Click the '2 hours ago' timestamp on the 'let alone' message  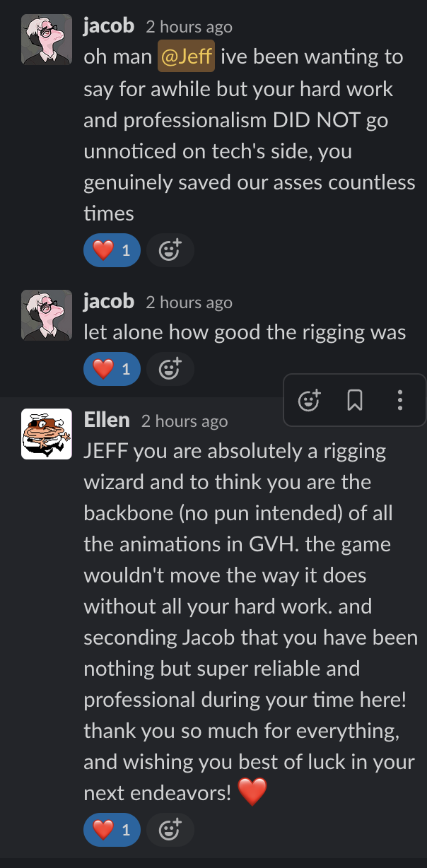(x=189, y=303)
